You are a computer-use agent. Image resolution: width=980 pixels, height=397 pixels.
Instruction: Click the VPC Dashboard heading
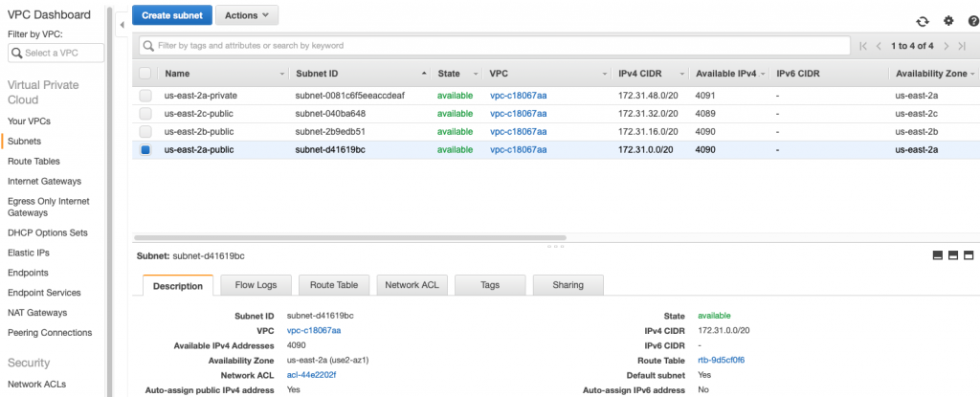[49, 14]
